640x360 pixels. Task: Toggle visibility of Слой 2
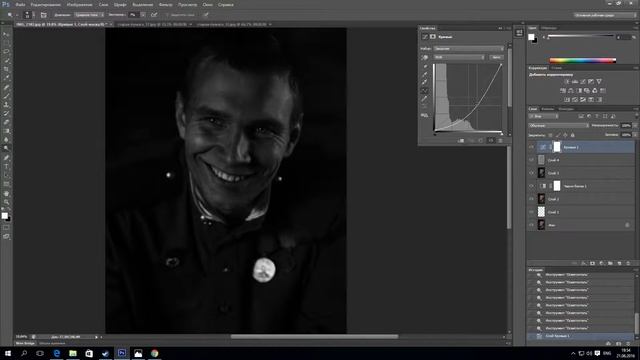531,199
